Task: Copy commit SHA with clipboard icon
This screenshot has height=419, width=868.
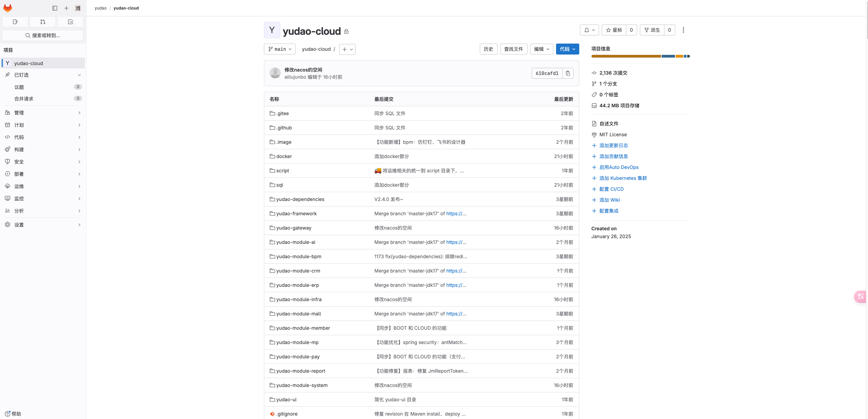Action: click(x=568, y=73)
